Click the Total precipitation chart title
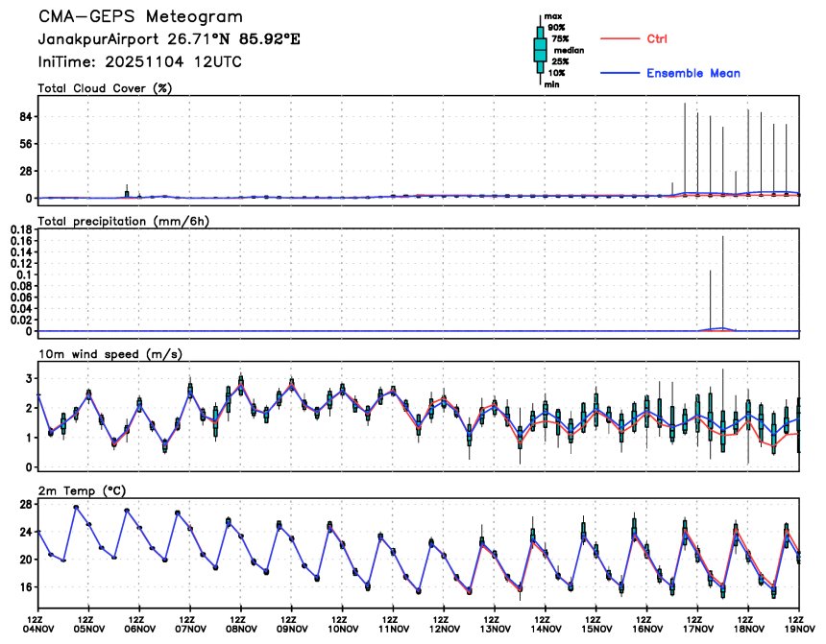Image resolution: width=826 pixels, height=644 pixels. click(123, 222)
